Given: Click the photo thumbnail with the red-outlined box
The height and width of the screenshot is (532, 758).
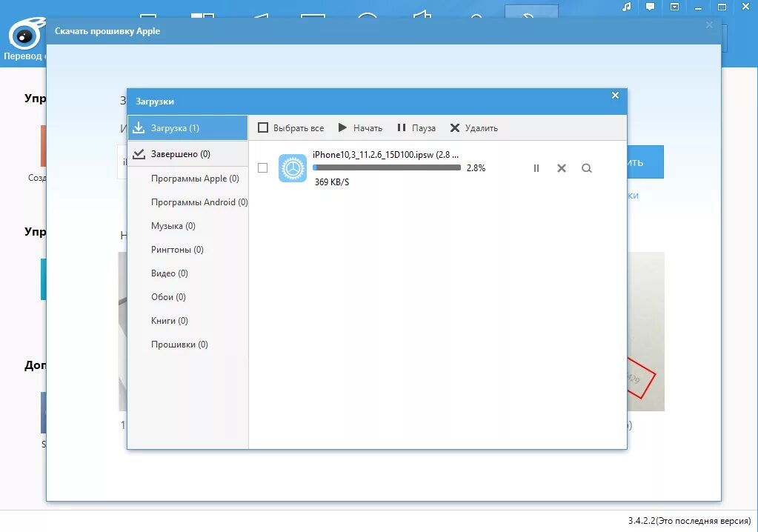Looking at the screenshot, I should (x=646, y=331).
